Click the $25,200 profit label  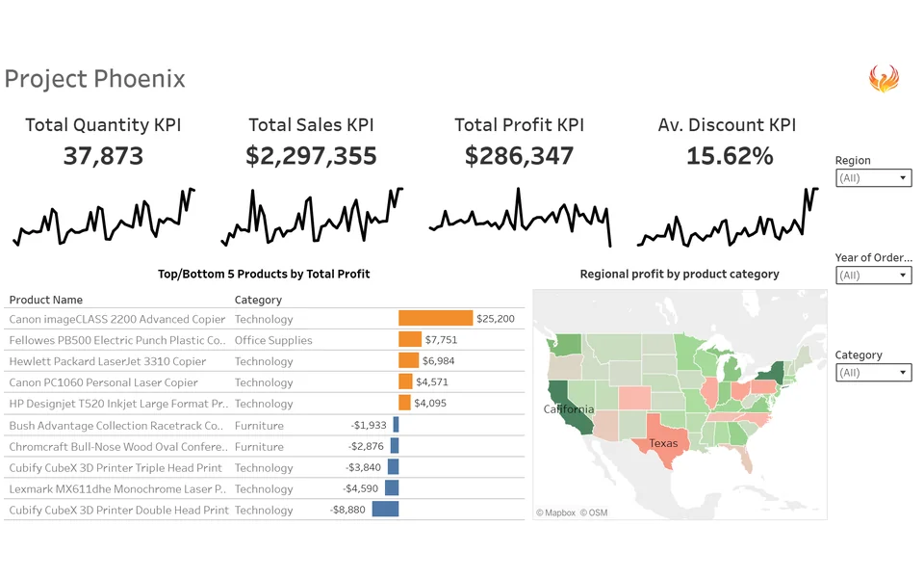pyautogui.click(x=496, y=319)
